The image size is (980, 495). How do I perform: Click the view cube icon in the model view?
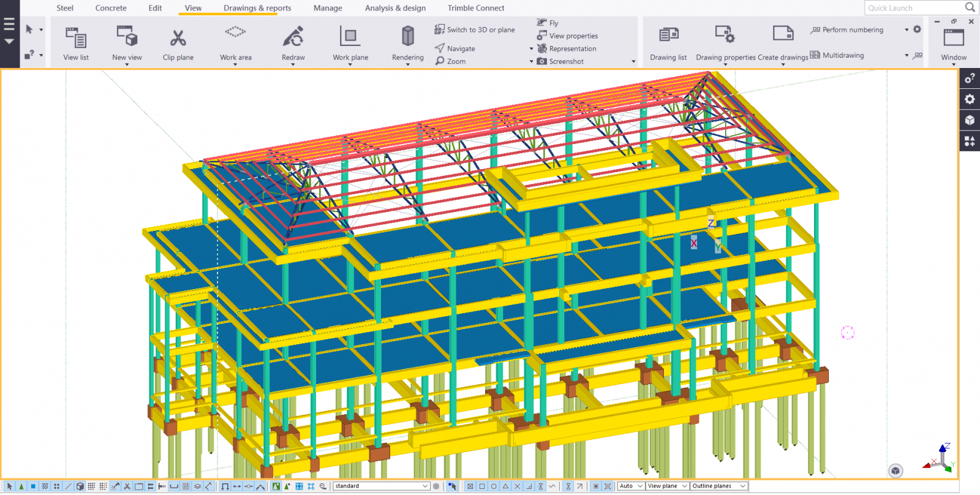[895, 470]
